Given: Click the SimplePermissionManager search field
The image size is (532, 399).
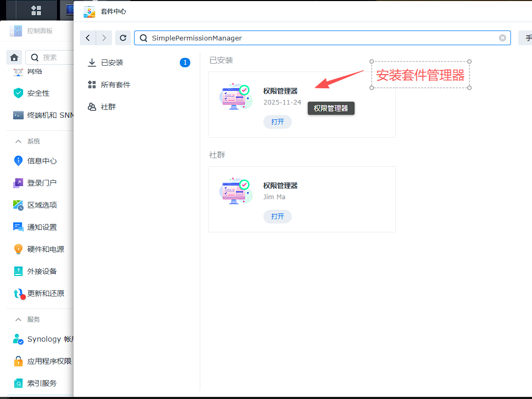Looking at the screenshot, I should [x=321, y=38].
